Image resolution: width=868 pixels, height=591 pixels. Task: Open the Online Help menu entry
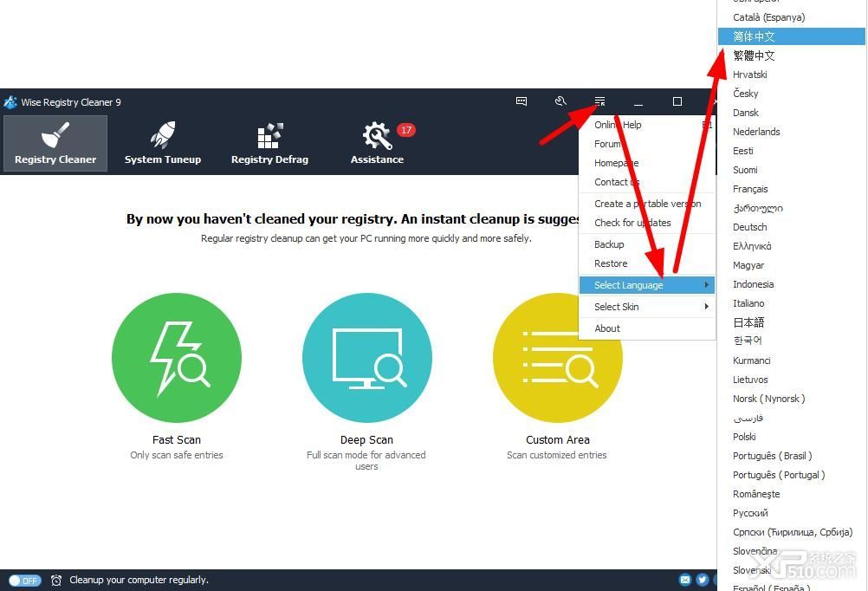(x=646, y=125)
